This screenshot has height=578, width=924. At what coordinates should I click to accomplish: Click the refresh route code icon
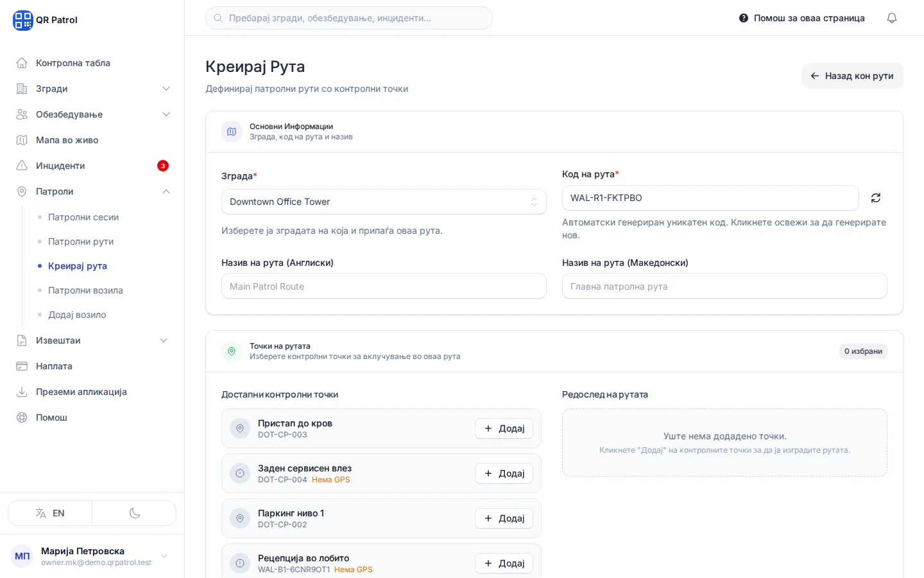[875, 198]
